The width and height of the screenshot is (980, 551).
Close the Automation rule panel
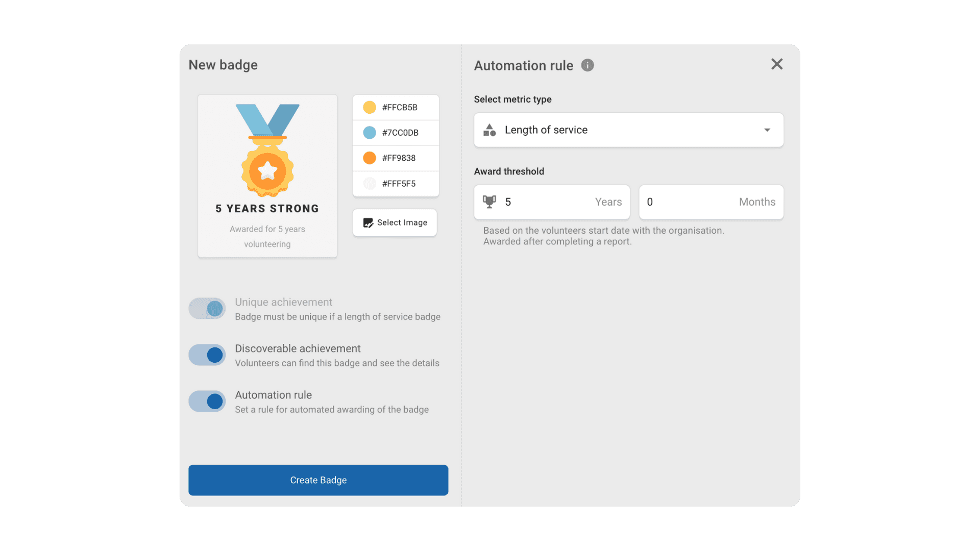pyautogui.click(x=776, y=64)
